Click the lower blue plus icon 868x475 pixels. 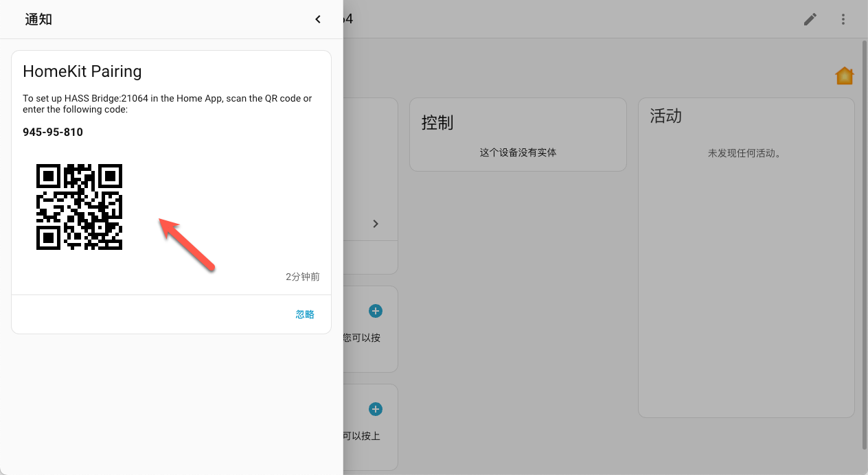[376, 409]
